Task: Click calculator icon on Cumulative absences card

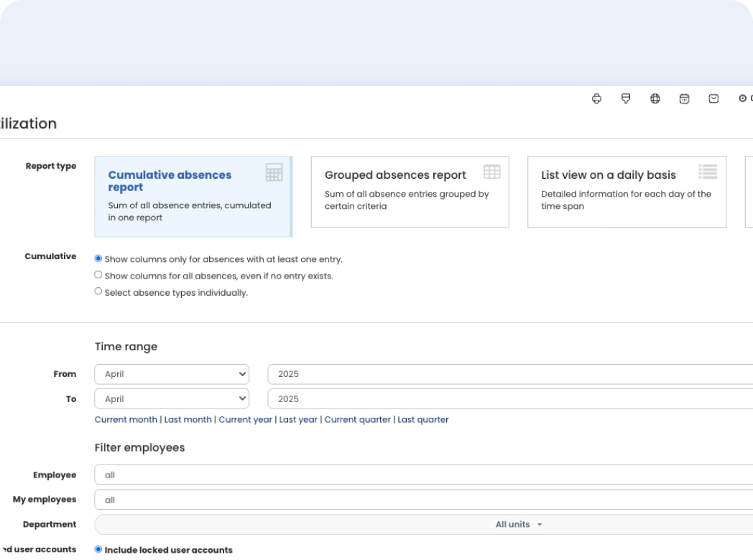Action: point(274,172)
